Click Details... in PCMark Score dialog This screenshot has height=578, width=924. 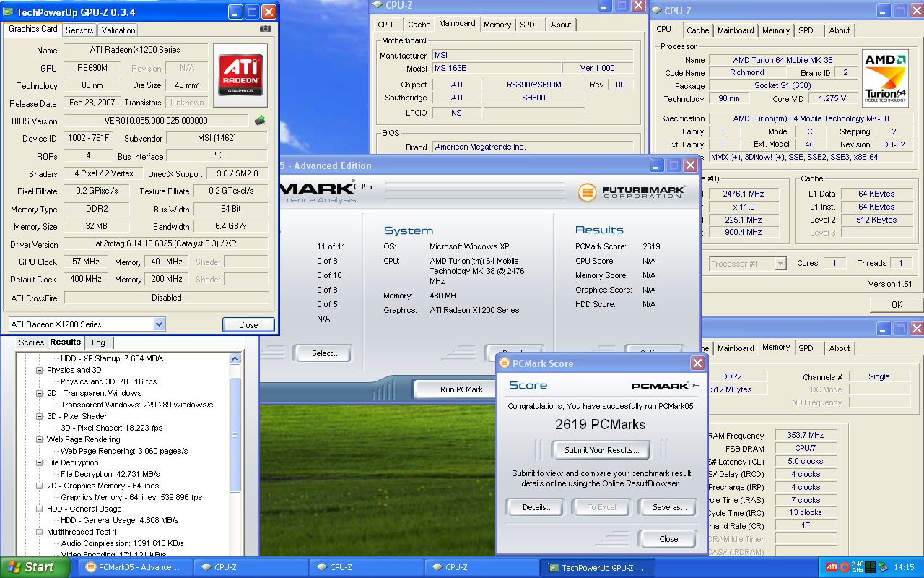[x=535, y=507]
